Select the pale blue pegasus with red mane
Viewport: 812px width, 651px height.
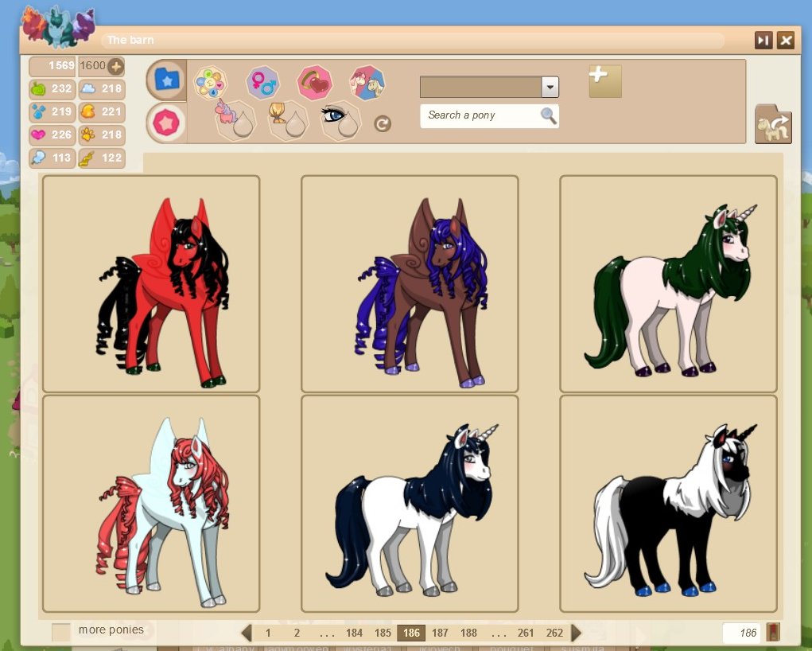pos(151,504)
